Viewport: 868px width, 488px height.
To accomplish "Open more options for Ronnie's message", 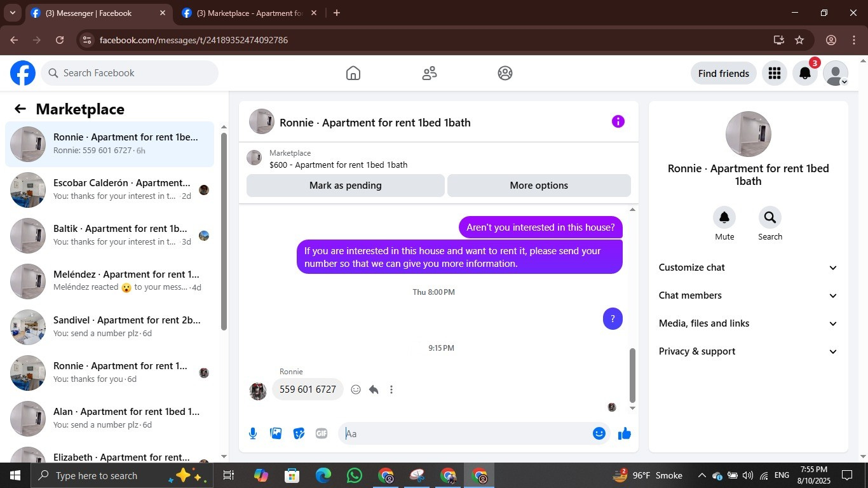I will tap(391, 390).
